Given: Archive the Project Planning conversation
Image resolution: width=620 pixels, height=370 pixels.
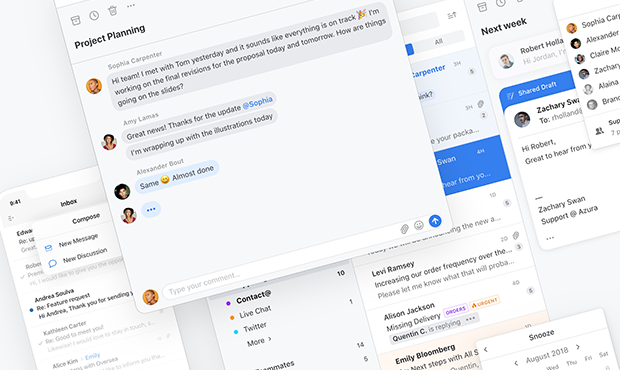Looking at the screenshot, I should [76, 20].
